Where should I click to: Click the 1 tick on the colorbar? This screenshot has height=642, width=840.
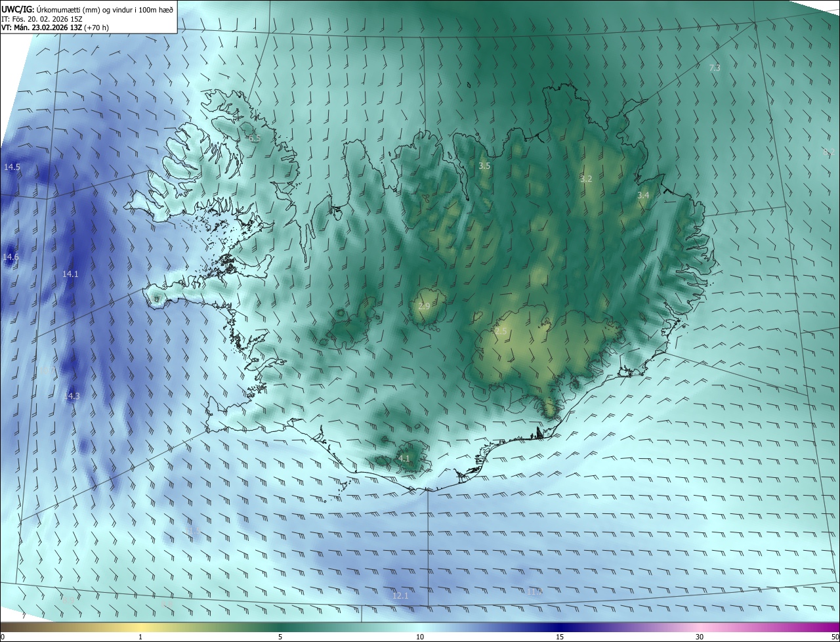click(140, 637)
